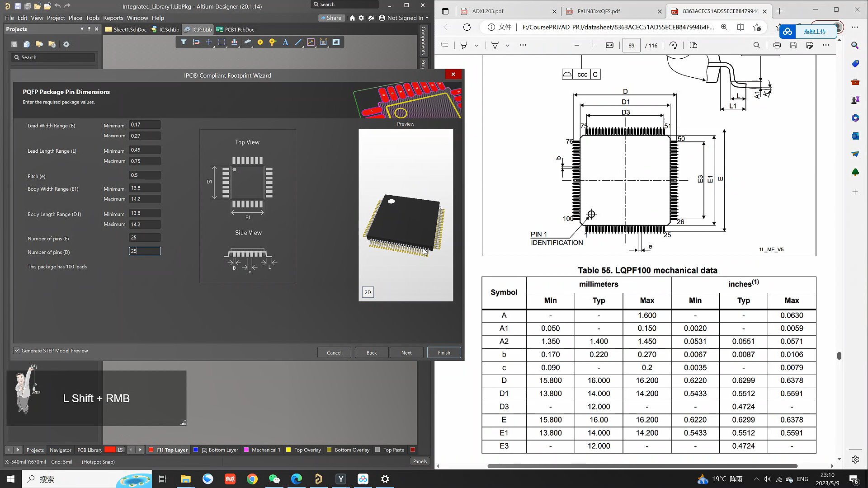Open the Panels button in status bar
The width and height of the screenshot is (868, 488).
click(420, 461)
